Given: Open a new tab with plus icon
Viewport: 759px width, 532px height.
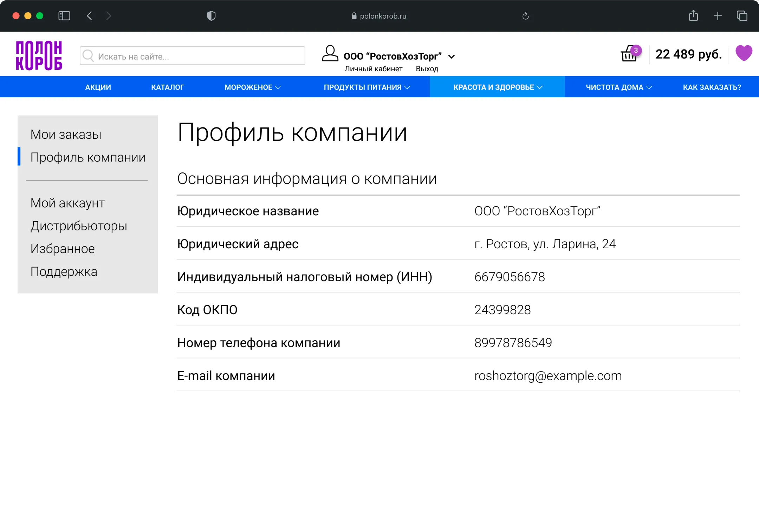Looking at the screenshot, I should point(718,16).
